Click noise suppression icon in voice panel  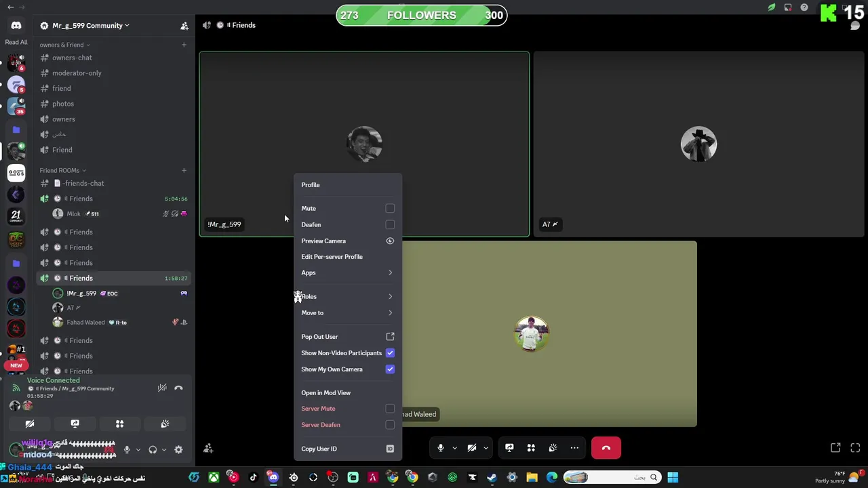coord(162,388)
